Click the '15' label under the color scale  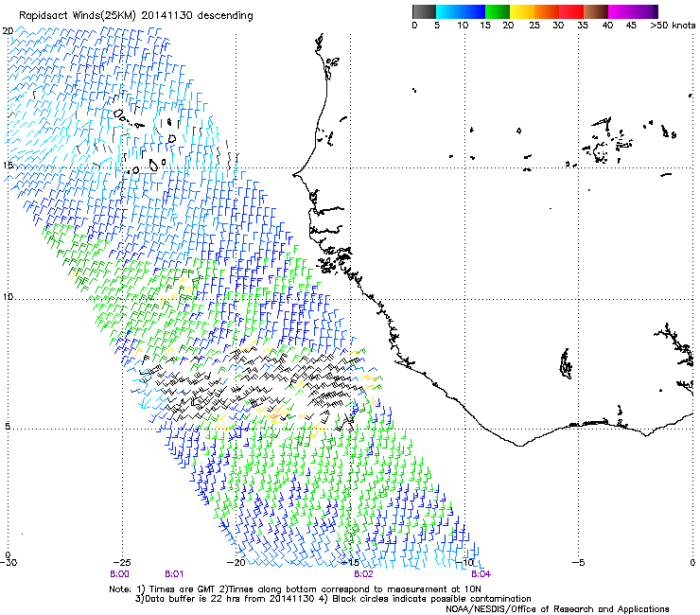(x=485, y=26)
